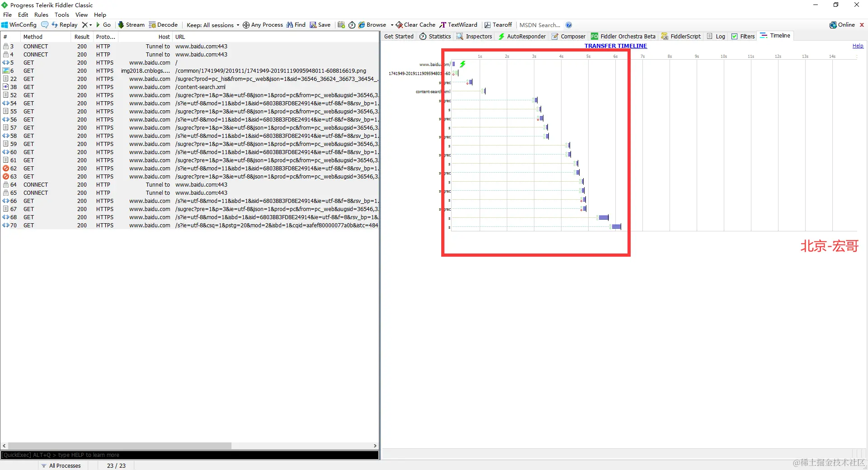
Task: Click the blue help question icon
Action: [569, 25]
